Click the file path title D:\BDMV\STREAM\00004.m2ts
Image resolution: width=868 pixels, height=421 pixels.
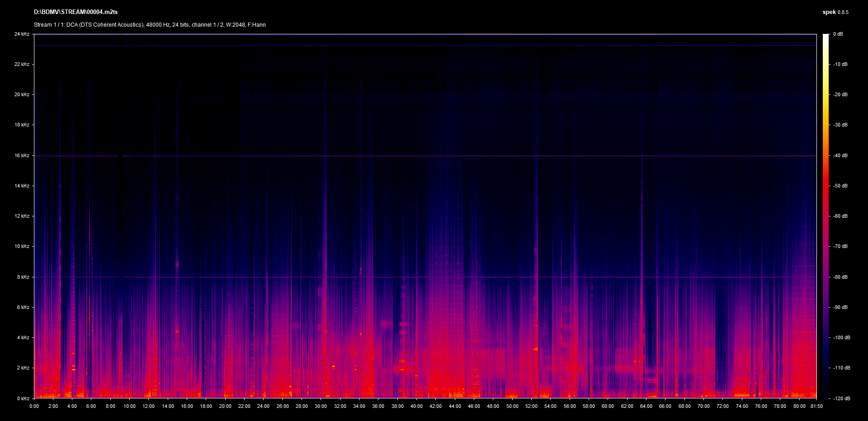[75, 12]
